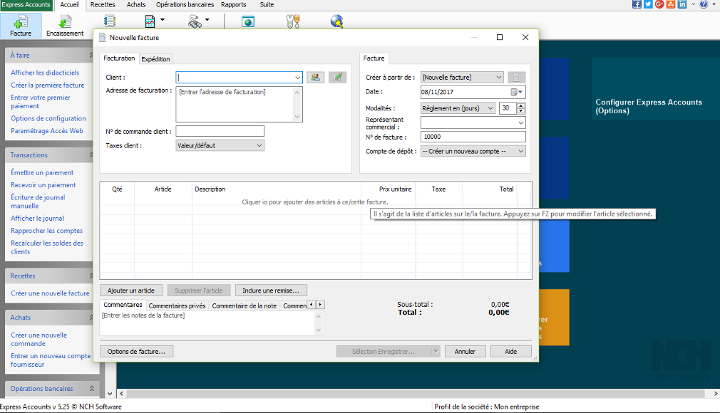Screen dimensions: 720x413
Task: Decrease the payment days stepper value
Action: (521, 111)
